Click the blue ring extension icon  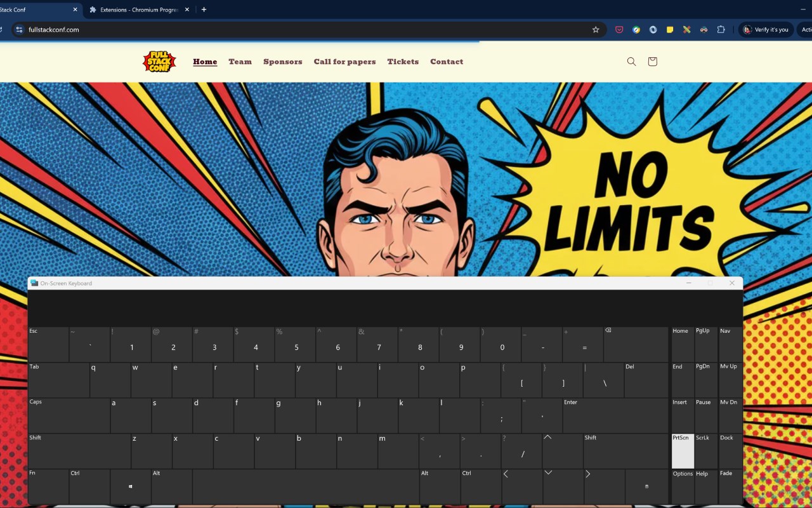[x=653, y=30]
